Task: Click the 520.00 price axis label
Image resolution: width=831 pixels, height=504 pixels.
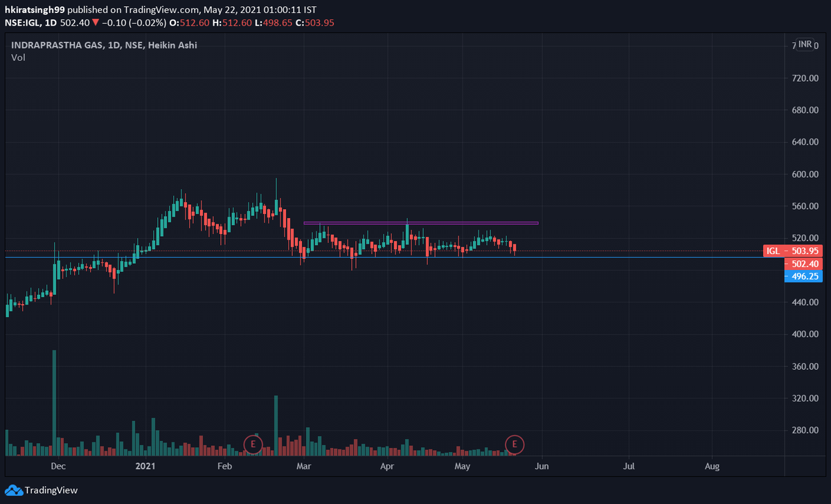Action: click(x=805, y=238)
